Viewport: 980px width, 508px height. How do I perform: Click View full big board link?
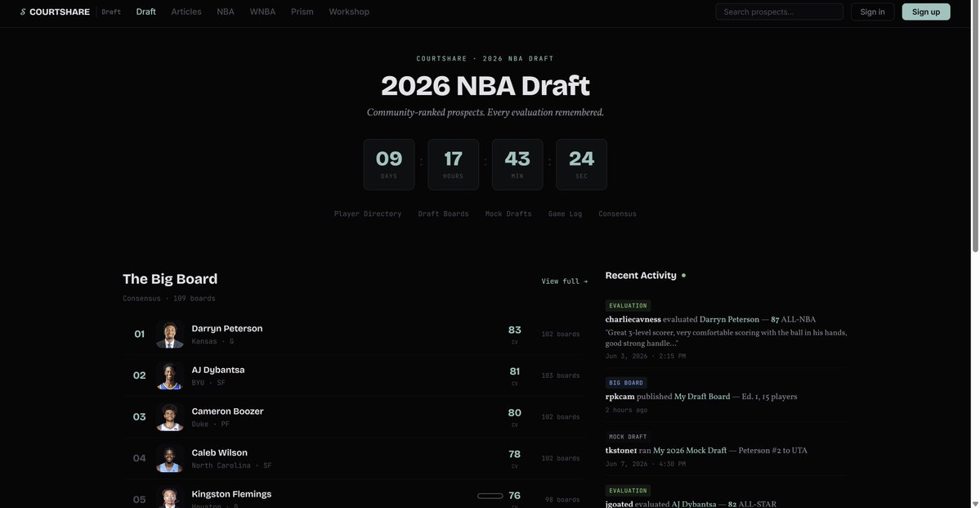(x=564, y=281)
